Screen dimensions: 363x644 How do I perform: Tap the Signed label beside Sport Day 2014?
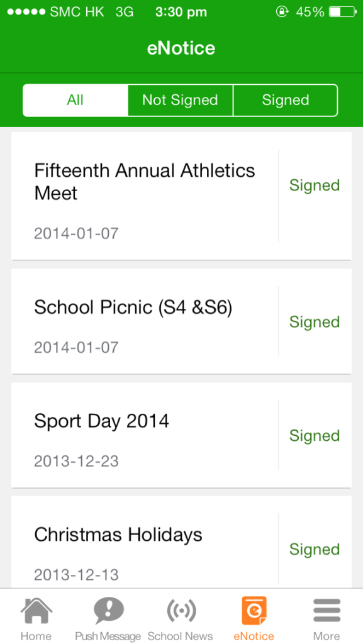pyautogui.click(x=314, y=435)
